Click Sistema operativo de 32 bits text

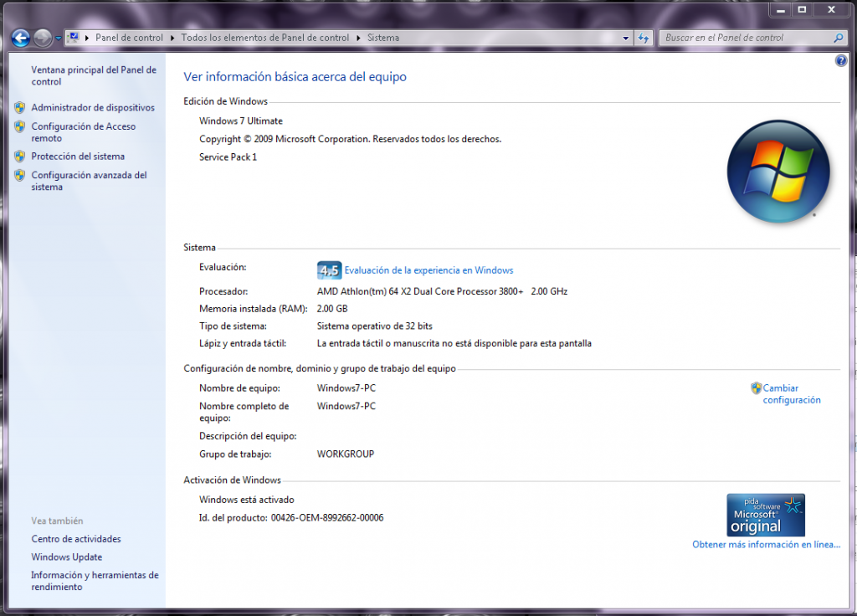(x=374, y=326)
